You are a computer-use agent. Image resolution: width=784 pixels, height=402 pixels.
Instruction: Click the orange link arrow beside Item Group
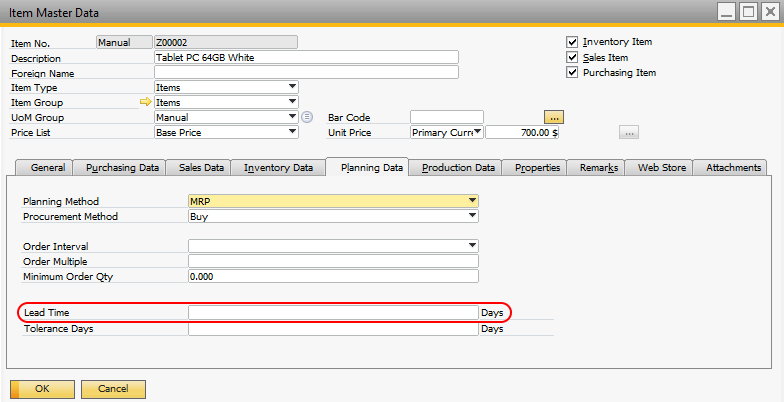click(x=146, y=102)
